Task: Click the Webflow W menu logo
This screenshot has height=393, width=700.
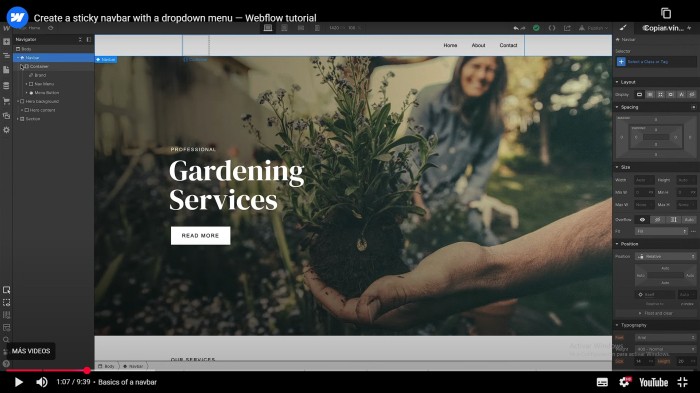Action: click(x=6, y=28)
